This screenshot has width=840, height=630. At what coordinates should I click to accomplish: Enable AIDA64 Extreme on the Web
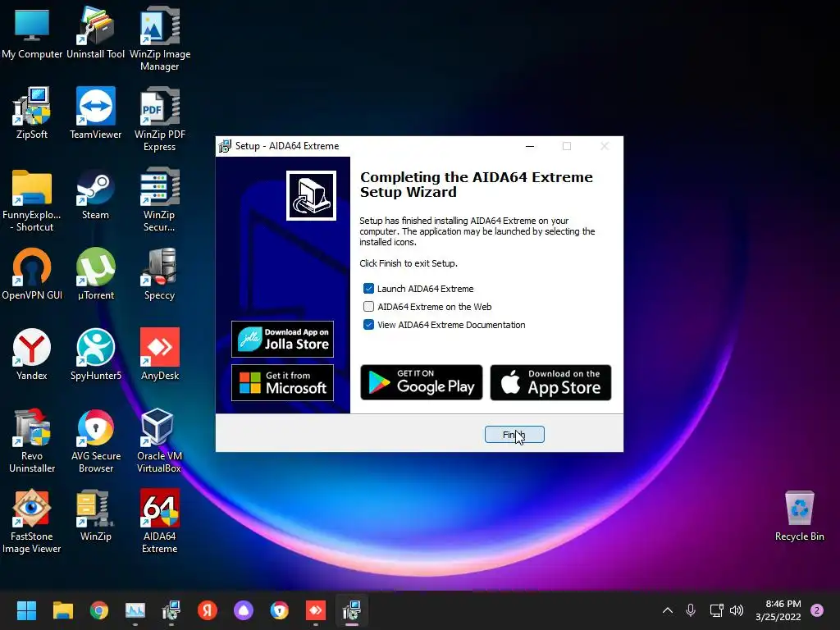(x=368, y=307)
